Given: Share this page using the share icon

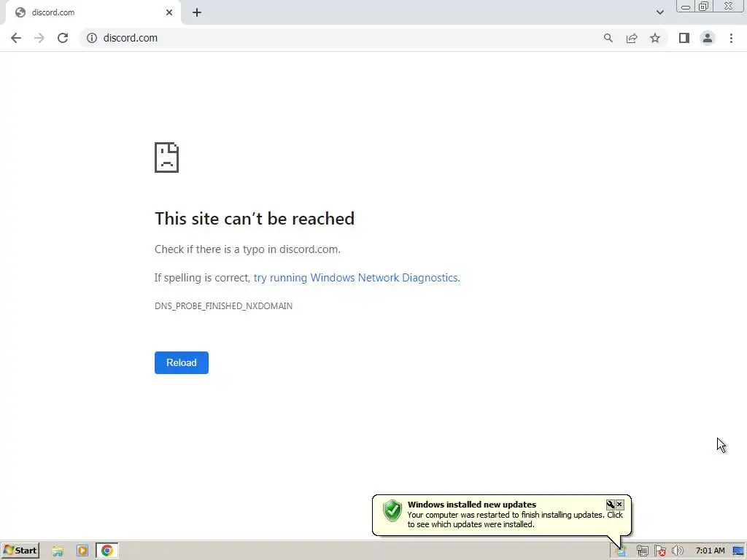Looking at the screenshot, I should coord(632,38).
